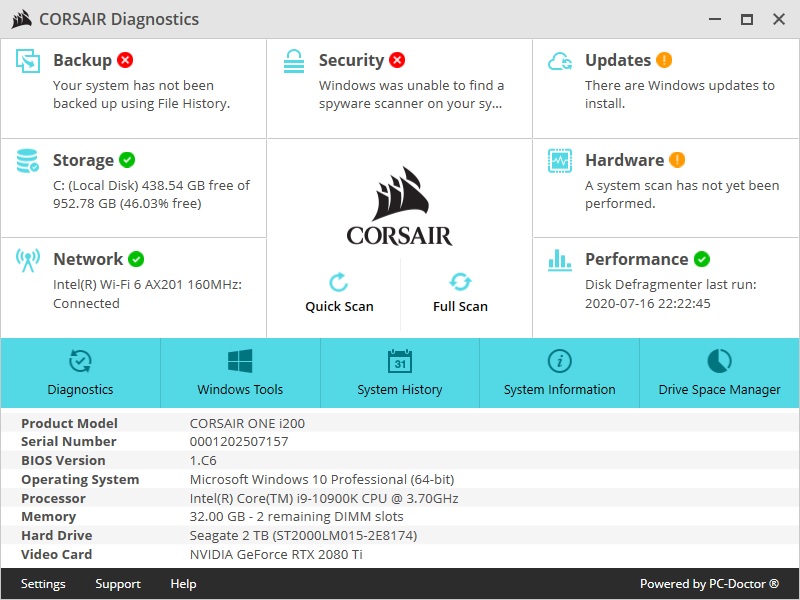Open the Security heading

(x=351, y=60)
